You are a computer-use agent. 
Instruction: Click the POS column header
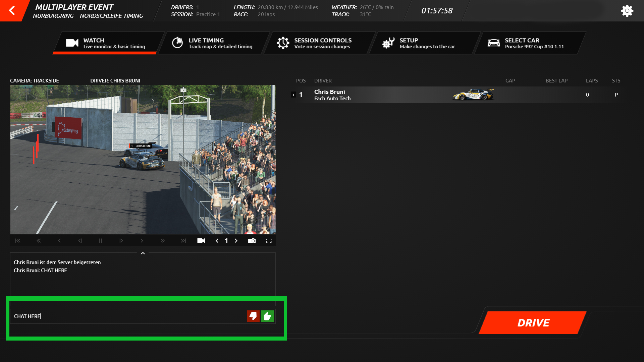tap(301, 81)
